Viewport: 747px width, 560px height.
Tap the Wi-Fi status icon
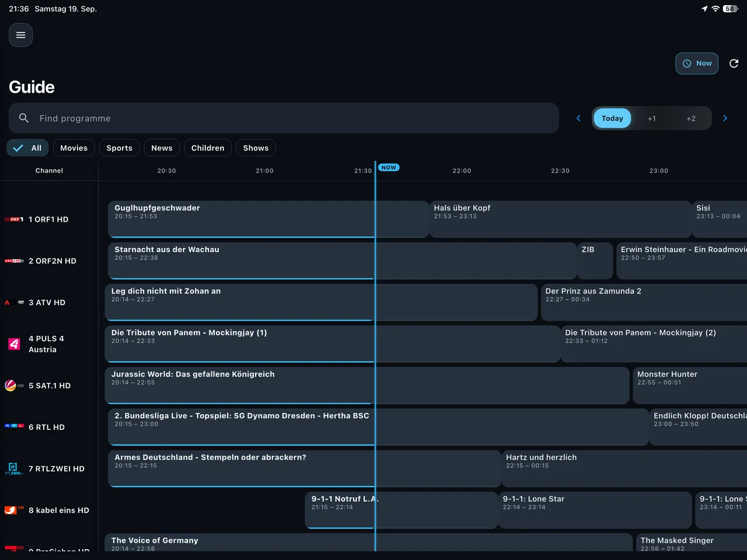715,9
